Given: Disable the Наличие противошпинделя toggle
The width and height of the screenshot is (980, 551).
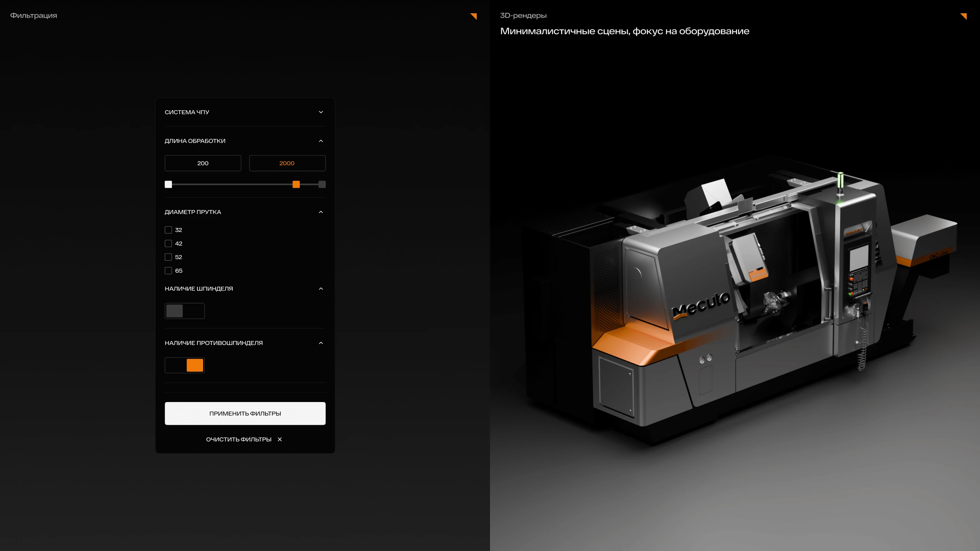Looking at the screenshot, I should pos(184,365).
